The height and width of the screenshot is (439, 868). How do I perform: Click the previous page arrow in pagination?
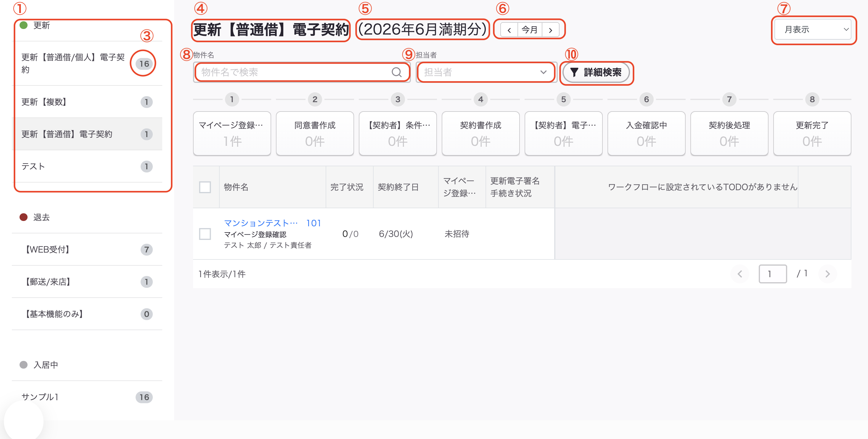(740, 274)
